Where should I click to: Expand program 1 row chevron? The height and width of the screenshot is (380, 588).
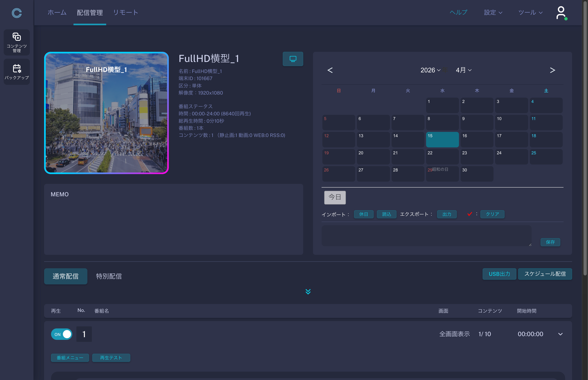560,334
